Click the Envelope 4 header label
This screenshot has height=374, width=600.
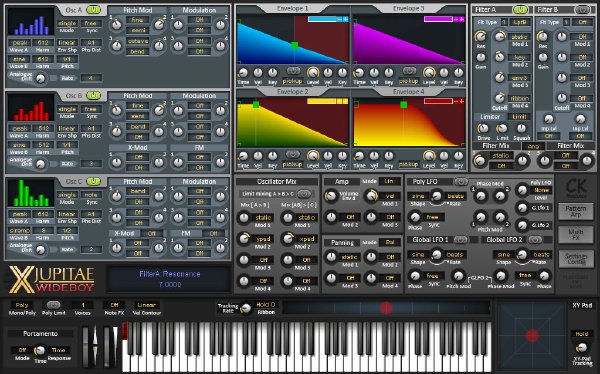tap(408, 92)
